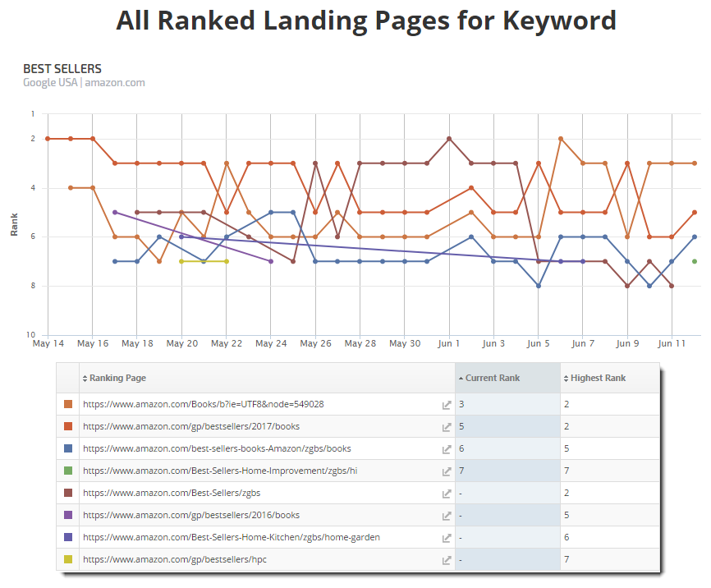This screenshot has width=711, height=588.
Task: Select the yellow swatch for bestsellers/hpc
Action: [x=68, y=559]
